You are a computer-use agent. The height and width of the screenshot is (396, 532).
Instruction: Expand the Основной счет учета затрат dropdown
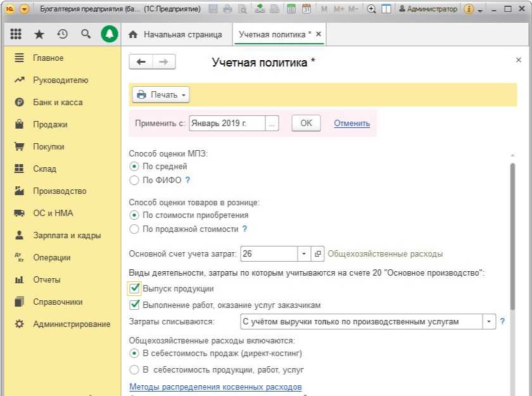click(304, 253)
